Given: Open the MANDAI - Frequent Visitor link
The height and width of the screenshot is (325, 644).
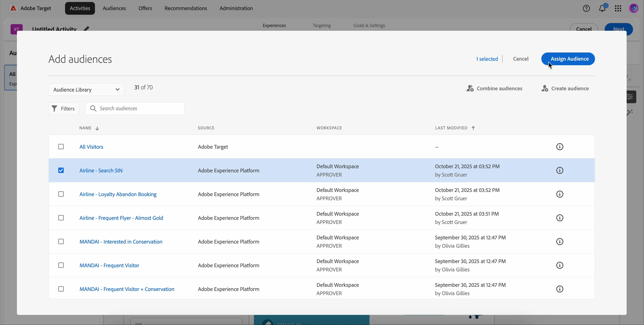Looking at the screenshot, I should 109,265.
